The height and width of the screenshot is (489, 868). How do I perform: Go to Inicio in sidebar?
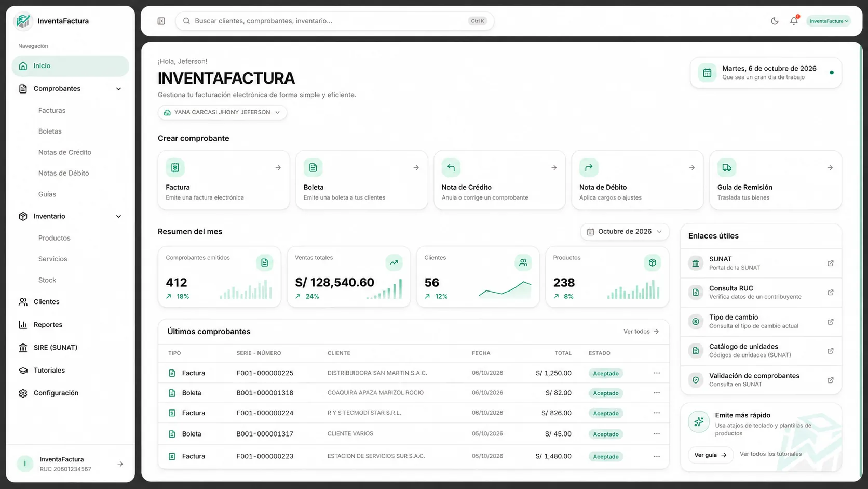[70, 66]
